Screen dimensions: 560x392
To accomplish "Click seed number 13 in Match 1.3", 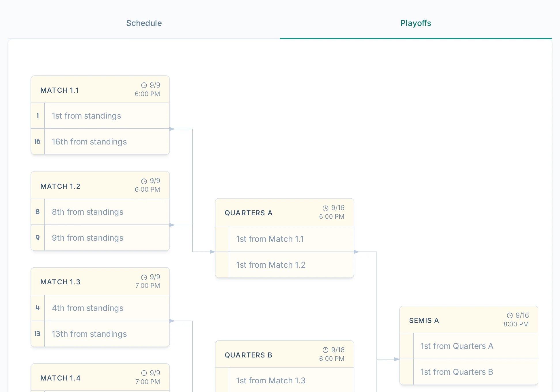I will (37, 334).
